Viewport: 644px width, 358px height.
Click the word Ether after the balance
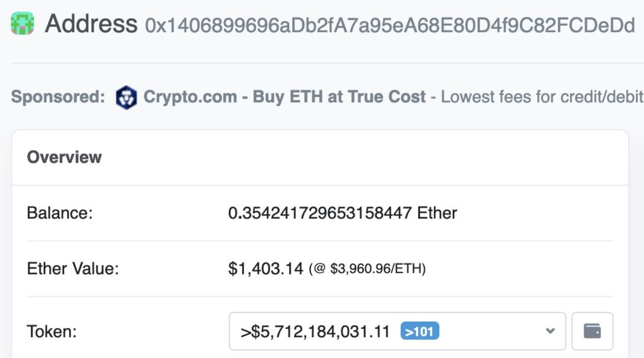tap(437, 213)
